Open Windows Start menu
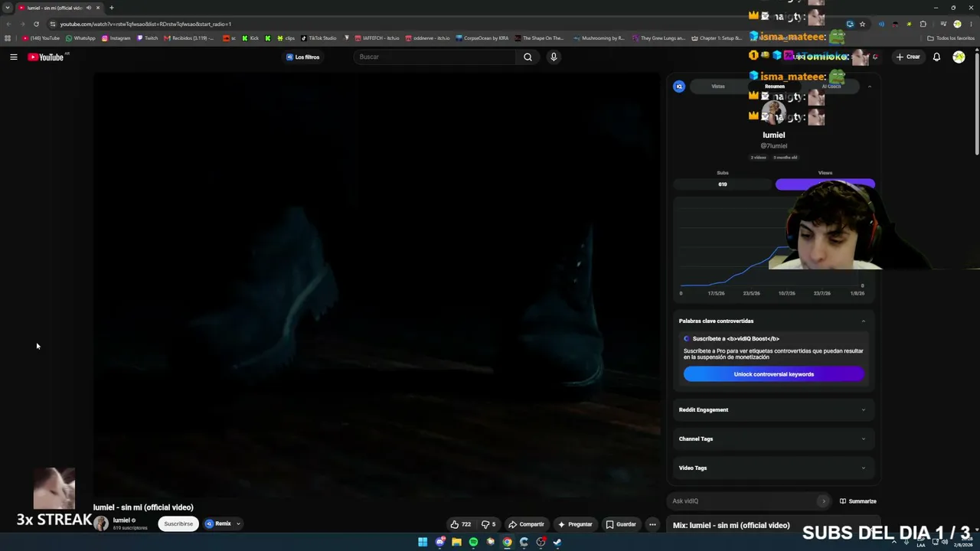Image resolution: width=980 pixels, height=551 pixels. point(423,542)
